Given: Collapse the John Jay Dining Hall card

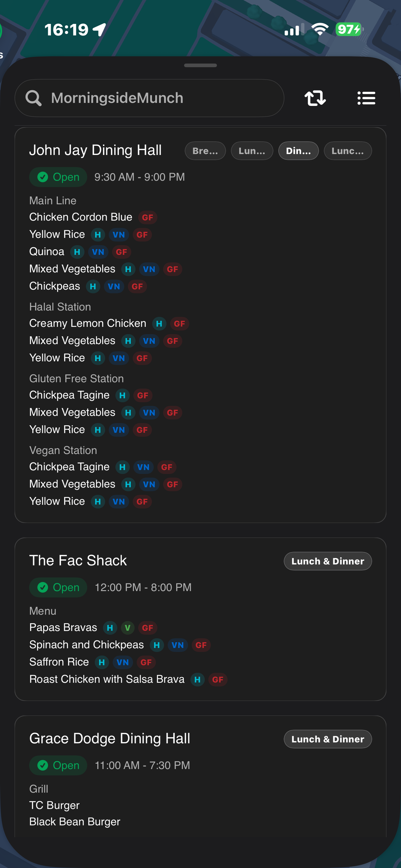Looking at the screenshot, I should [x=96, y=150].
